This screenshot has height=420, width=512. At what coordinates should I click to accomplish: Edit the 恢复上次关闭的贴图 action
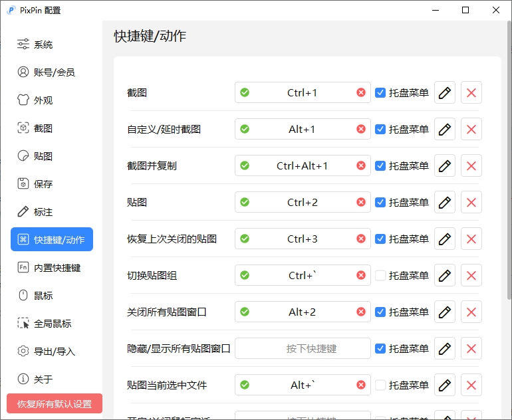tap(445, 239)
